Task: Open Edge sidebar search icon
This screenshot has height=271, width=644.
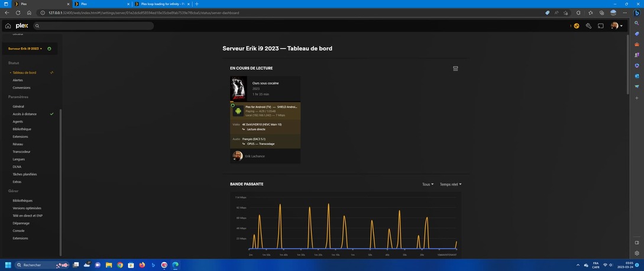Action: 636,24
